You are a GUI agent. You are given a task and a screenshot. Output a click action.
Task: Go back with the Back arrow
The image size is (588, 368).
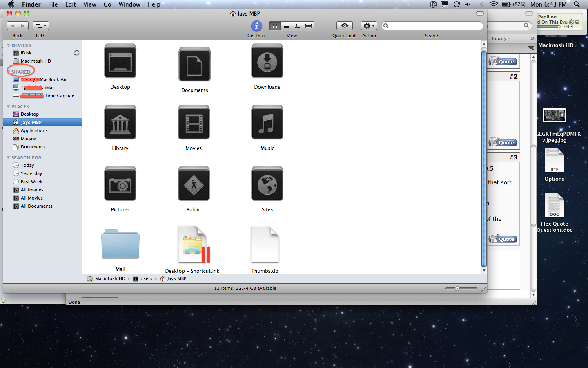point(12,26)
